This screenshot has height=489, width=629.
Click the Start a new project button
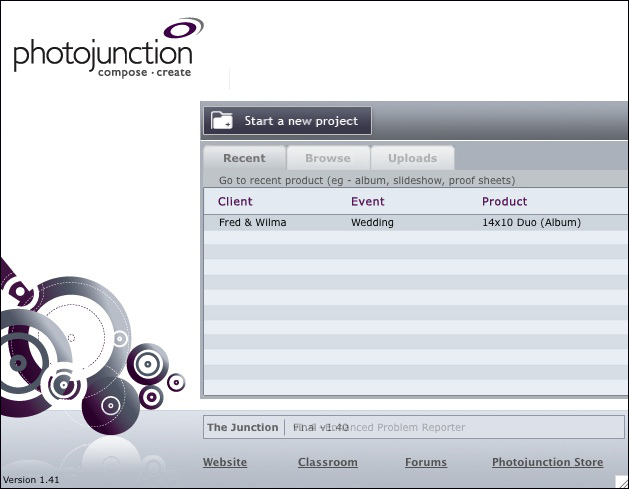click(x=287, y=120)
